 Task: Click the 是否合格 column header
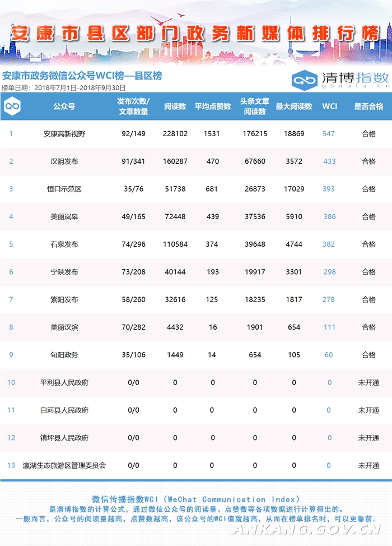coord(368,107)
